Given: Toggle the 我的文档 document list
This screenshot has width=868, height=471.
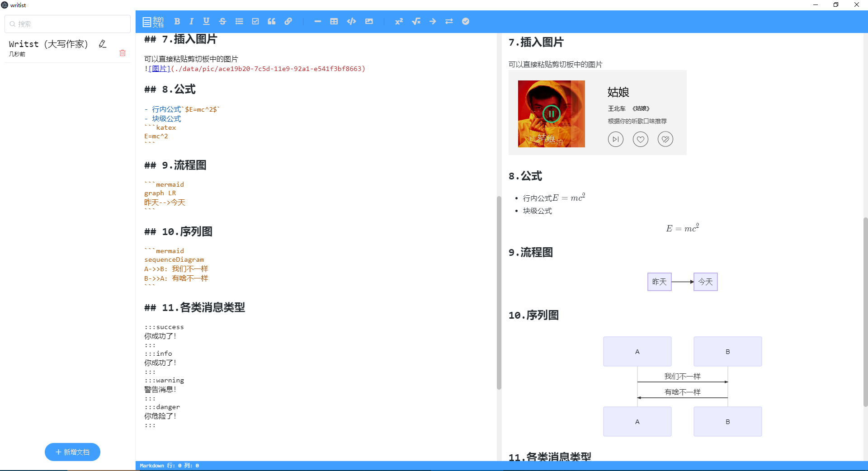Looking at the screenshot, I should tap(153, 21).
